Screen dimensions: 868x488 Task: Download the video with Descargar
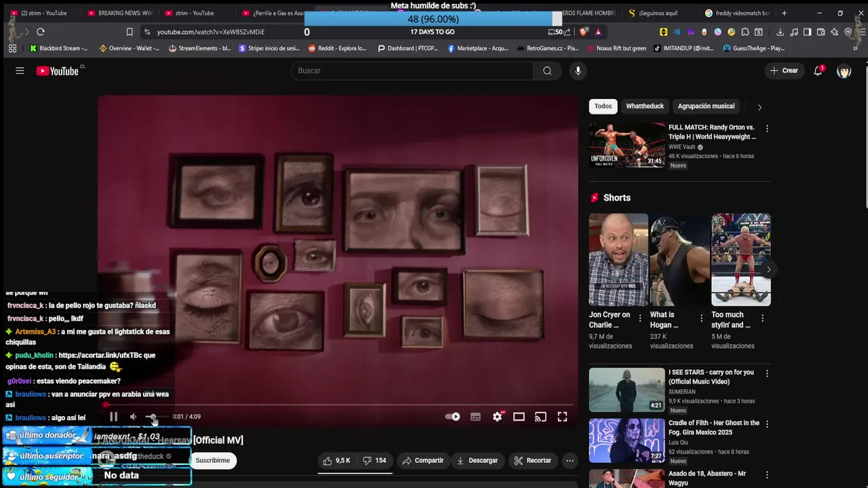pyautogui.click(x=477, y=460)
